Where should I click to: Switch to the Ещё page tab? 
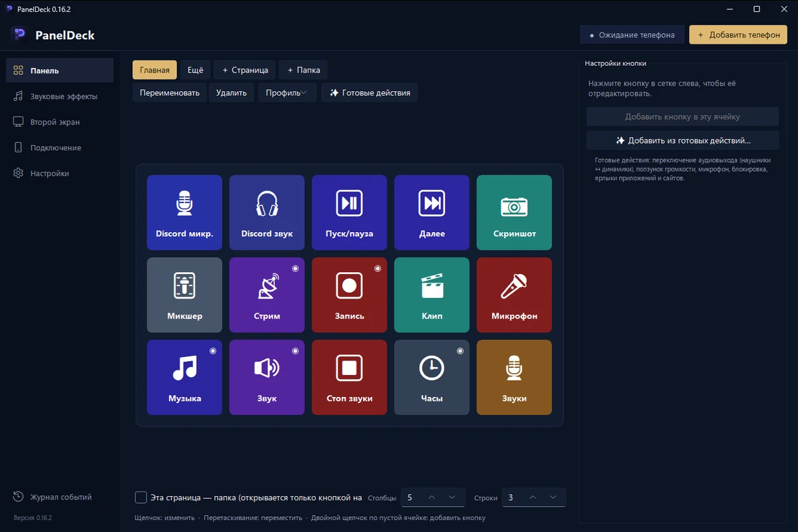pos(196,70)
